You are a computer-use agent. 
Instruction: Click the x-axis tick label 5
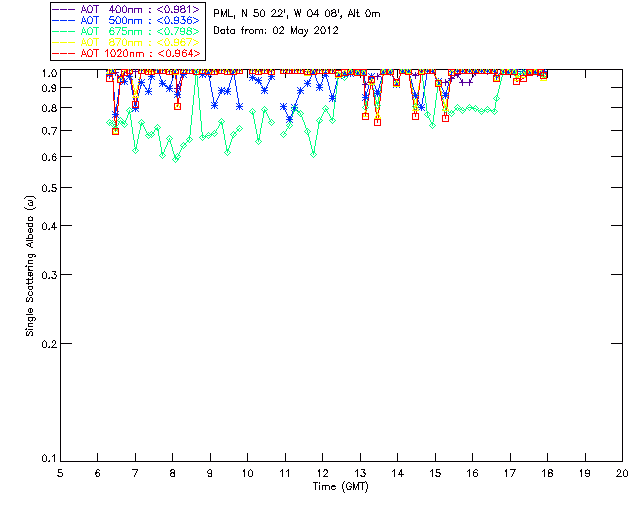[x=60, y=473]
